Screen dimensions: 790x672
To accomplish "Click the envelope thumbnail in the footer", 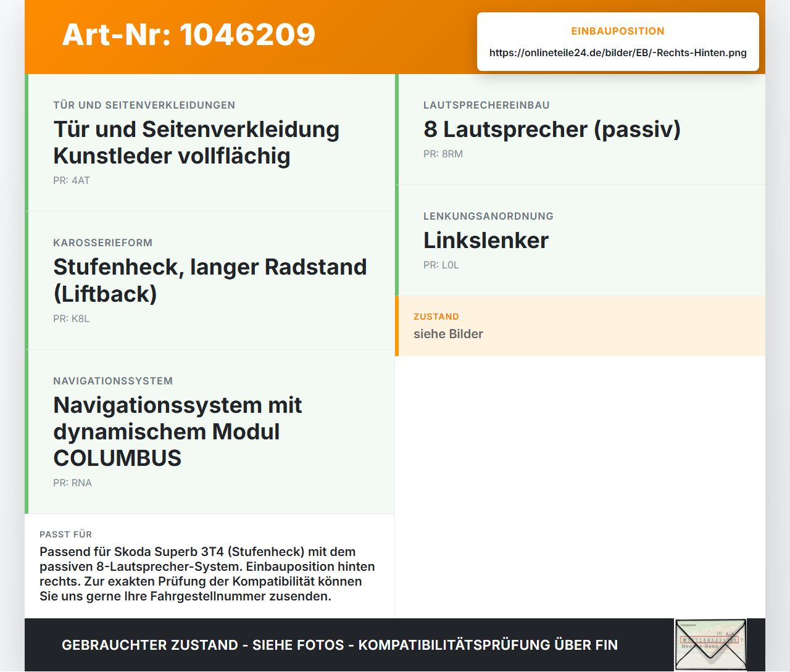I will coord(710,645).
